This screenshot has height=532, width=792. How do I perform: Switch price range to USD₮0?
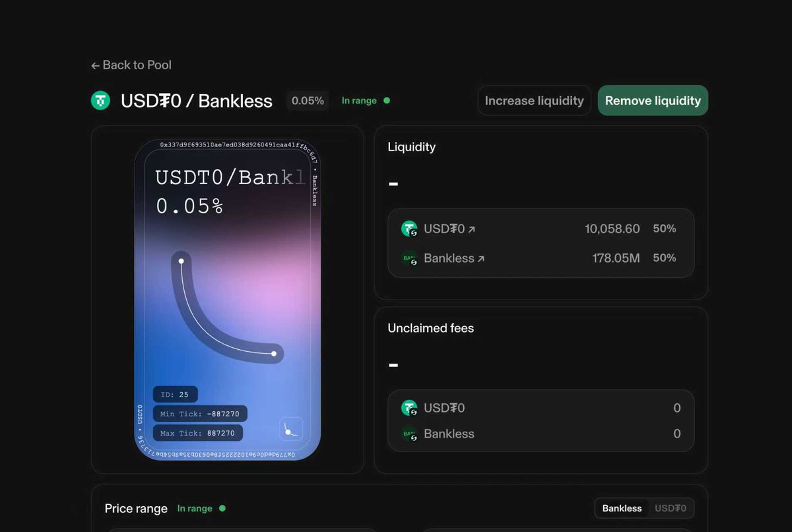click(670, 508)
